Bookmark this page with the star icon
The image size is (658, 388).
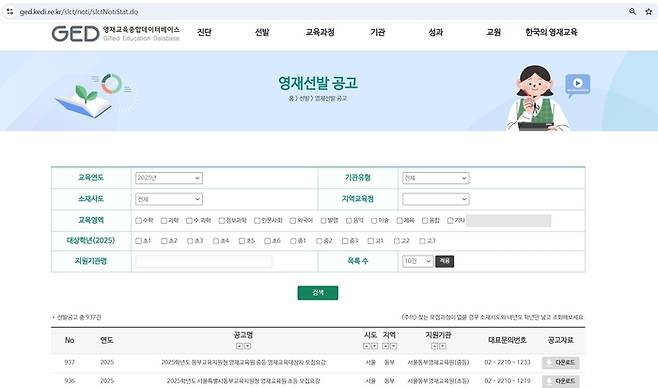tap(648, 12)
